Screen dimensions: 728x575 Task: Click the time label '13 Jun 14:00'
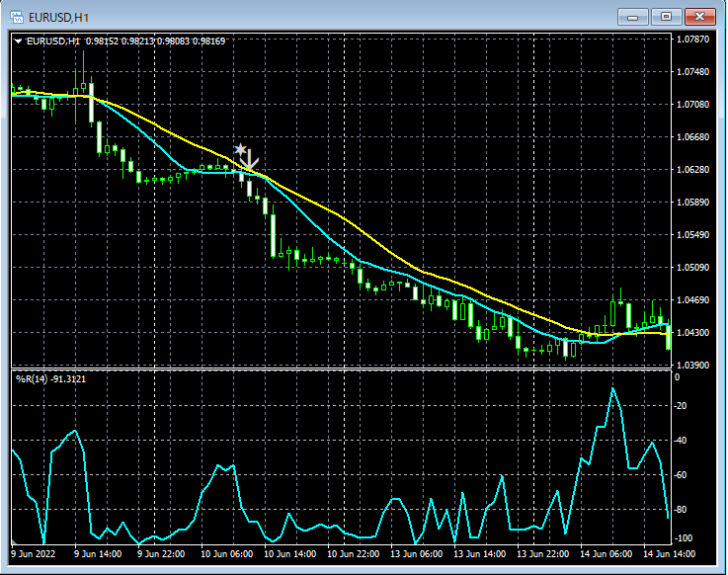tap(479, 553)
